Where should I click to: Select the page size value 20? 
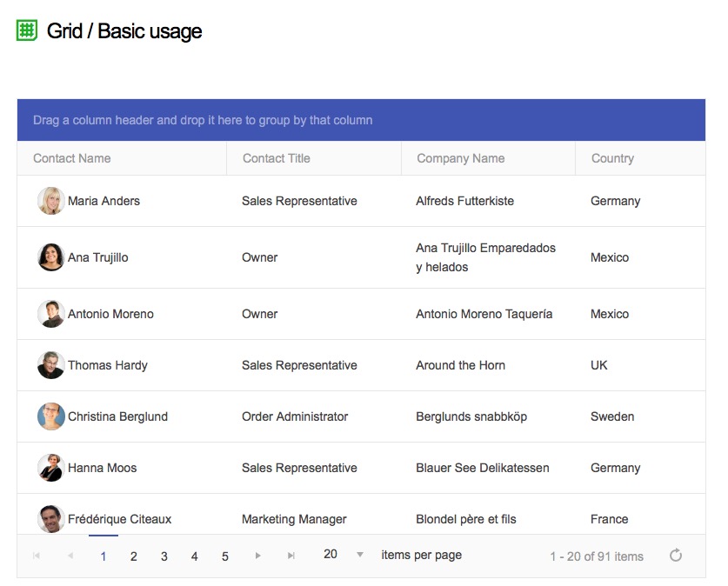pos(331,554)
